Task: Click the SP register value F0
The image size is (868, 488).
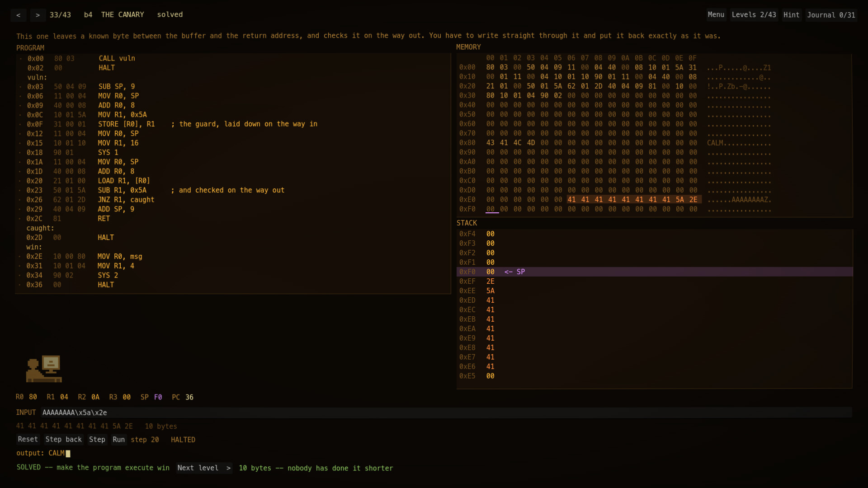Action: point(158,398)
